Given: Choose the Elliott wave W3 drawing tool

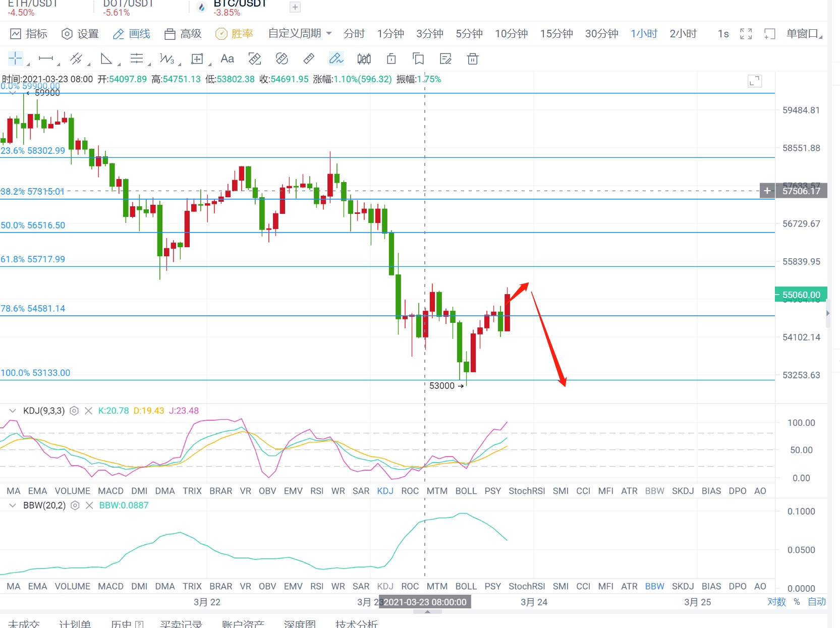Looking at the screenshot, I should (x=167, y=59).
